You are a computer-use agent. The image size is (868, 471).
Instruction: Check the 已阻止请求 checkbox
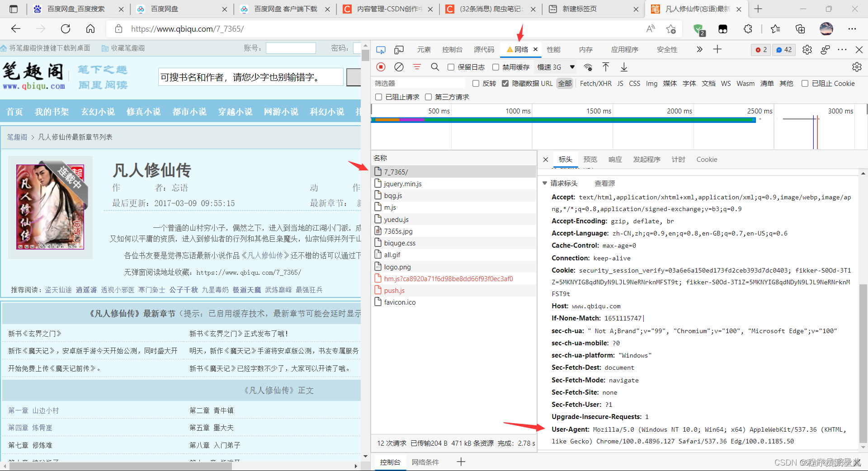pyautogui.click(x=379, y=97)
